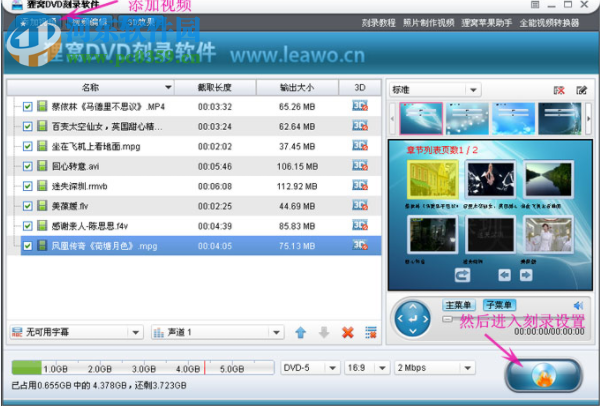
Task: Open 3D settings for 蔡依林 MP4 row
Action: (x=360, y=106)
